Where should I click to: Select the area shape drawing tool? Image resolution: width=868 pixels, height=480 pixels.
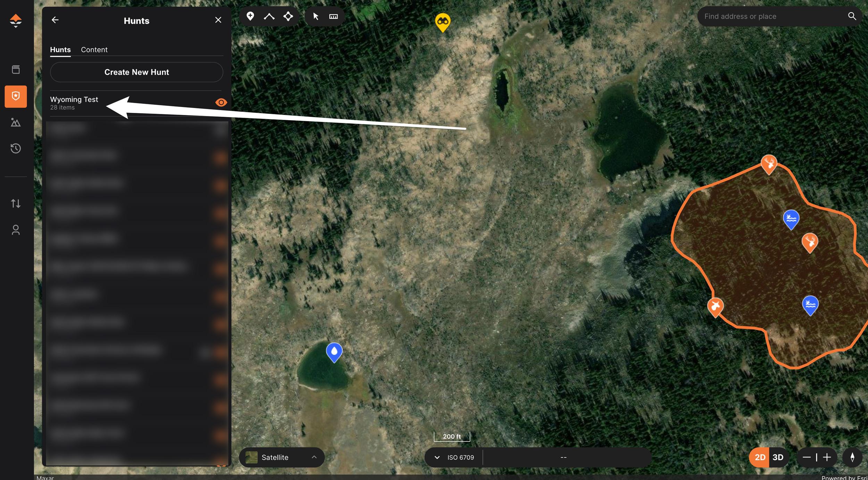coord(288,16)
